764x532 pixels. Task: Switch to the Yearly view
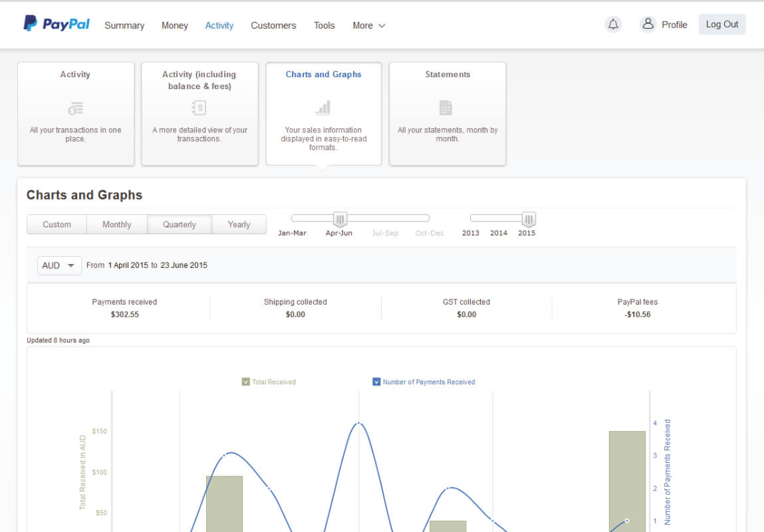239,225
